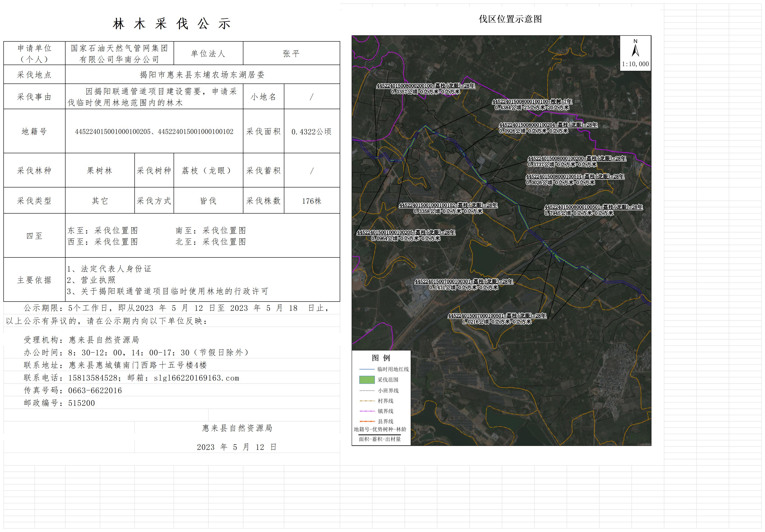The image size is (765, 532).
Task: Click the green 采伐范围 legend swatch
Action: (x=367, y=380)
